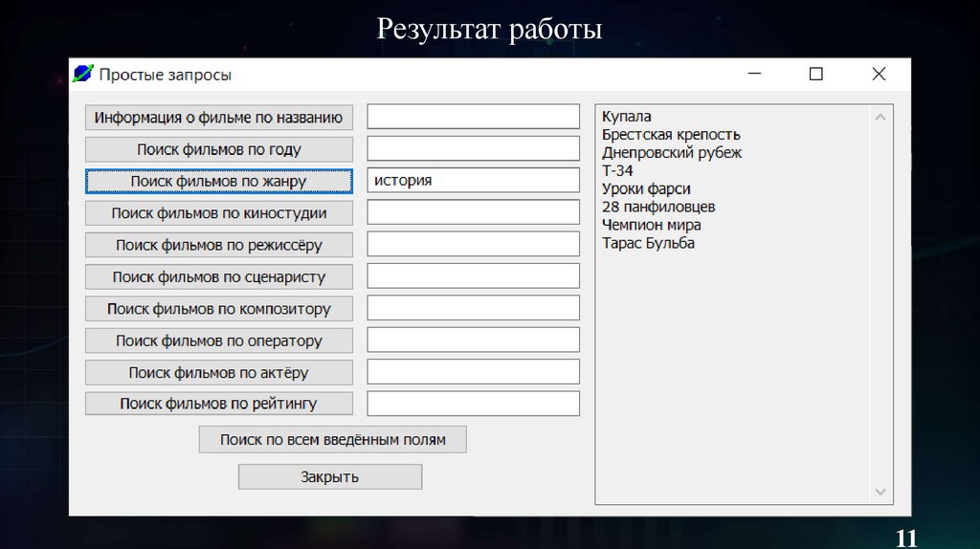Click results list scroll-up arrow
Image resolution: width=980 pixels, height=549 pixels.
point(880,117)
